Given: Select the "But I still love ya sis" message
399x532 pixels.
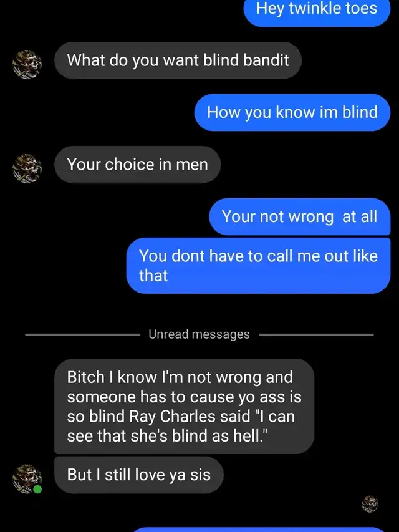Looking at the screenshot, I should click(139, 475).
